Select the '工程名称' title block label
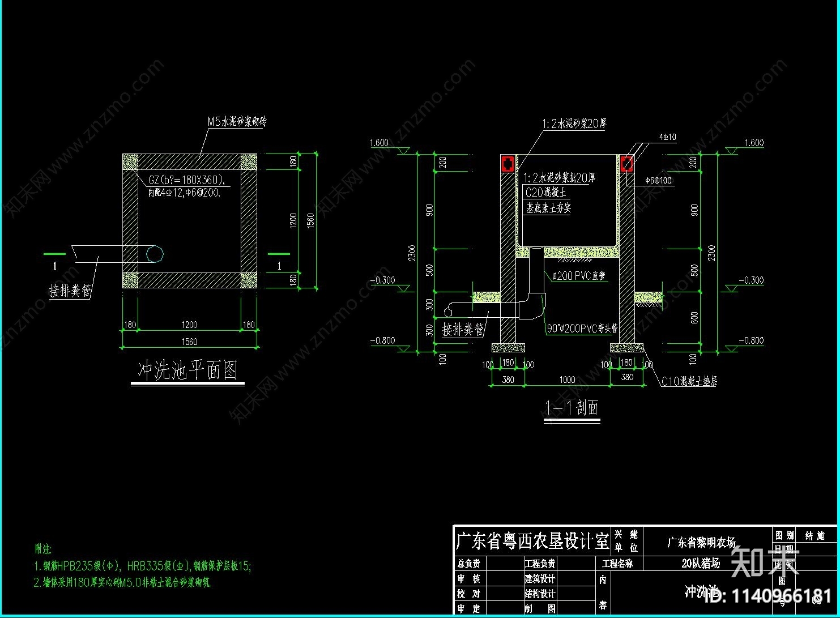 [617, 564]
